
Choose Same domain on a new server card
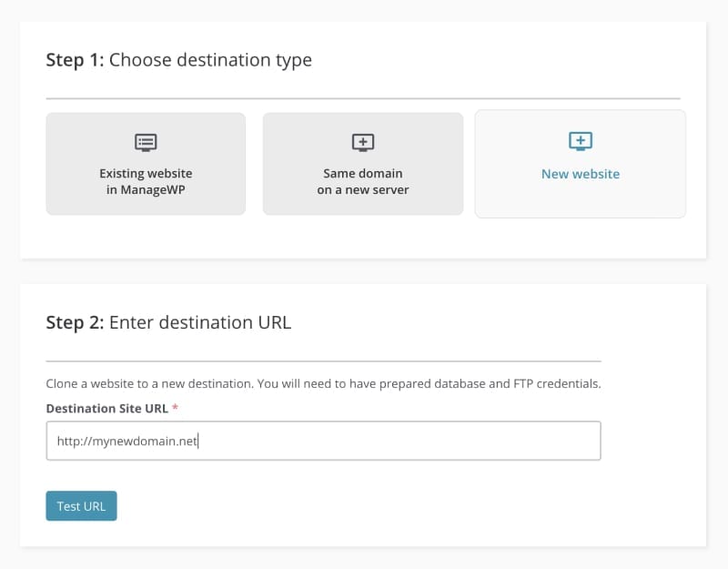[363, 164]
